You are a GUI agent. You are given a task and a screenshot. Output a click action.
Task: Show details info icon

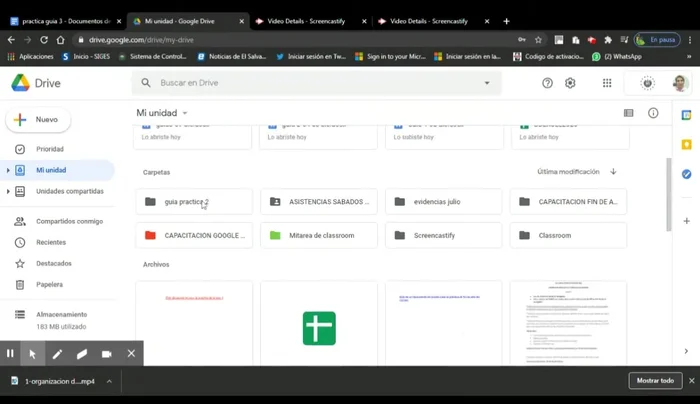coord(653,113)
